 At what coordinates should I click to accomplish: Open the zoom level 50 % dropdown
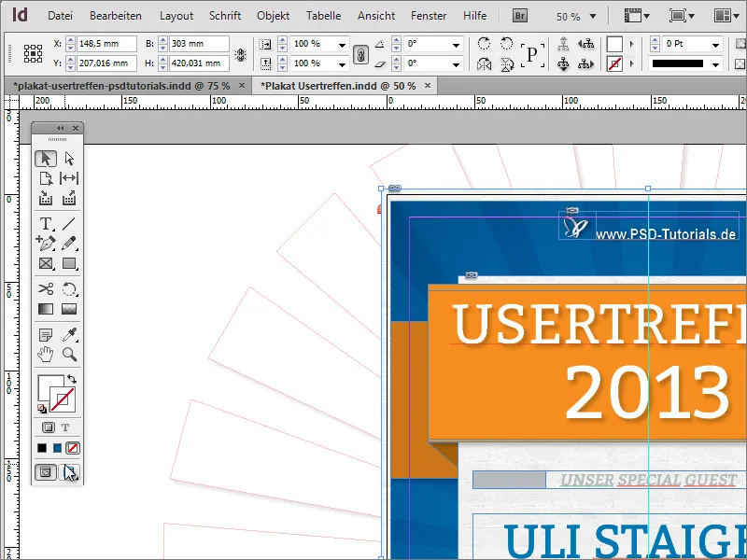click(x=593, y=16)
